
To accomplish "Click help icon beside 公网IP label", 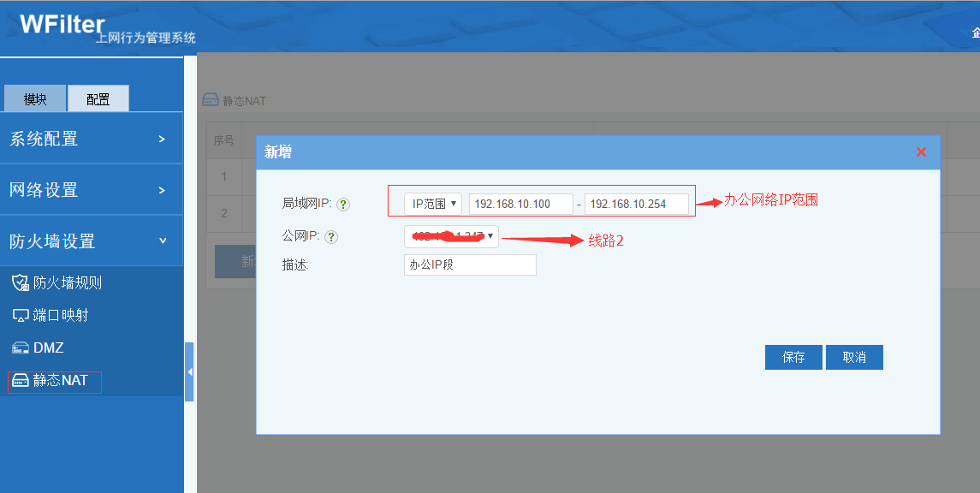I will [x=331, y=237].
